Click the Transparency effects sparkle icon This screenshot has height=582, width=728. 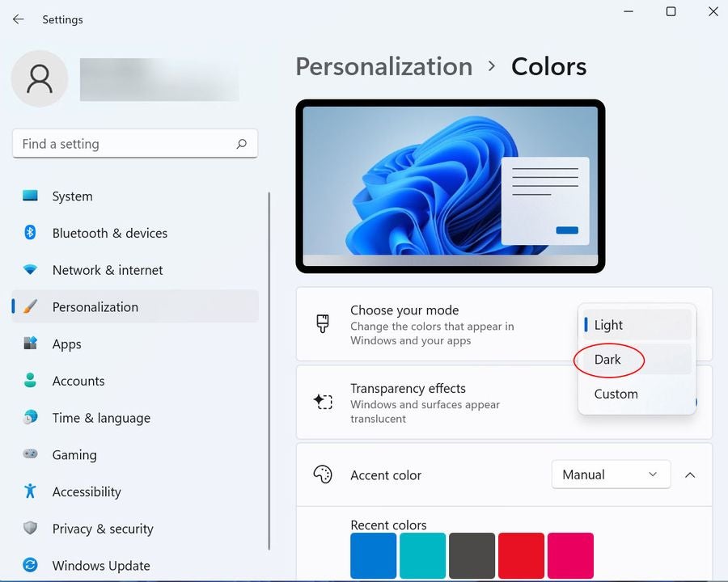click(x=323, y=402)
